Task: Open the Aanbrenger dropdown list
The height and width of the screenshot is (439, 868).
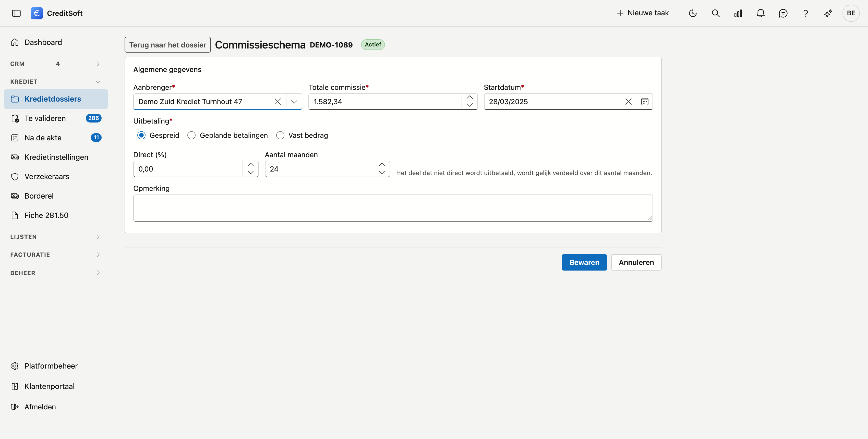Action: pos(294,102)
